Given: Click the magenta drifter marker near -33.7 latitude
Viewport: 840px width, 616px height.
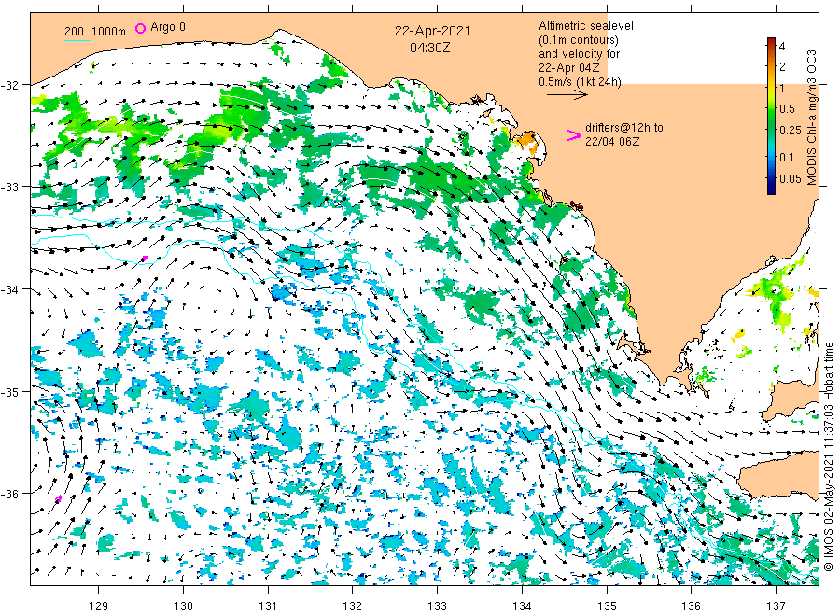Looking at the screenshot, I should tap(145, 259).
